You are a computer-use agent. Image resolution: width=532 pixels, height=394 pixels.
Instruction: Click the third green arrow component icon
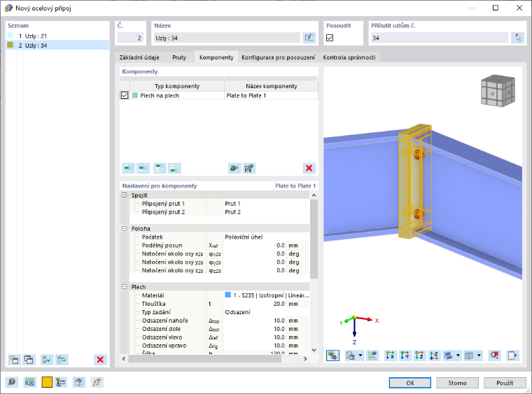click(160, 168)
